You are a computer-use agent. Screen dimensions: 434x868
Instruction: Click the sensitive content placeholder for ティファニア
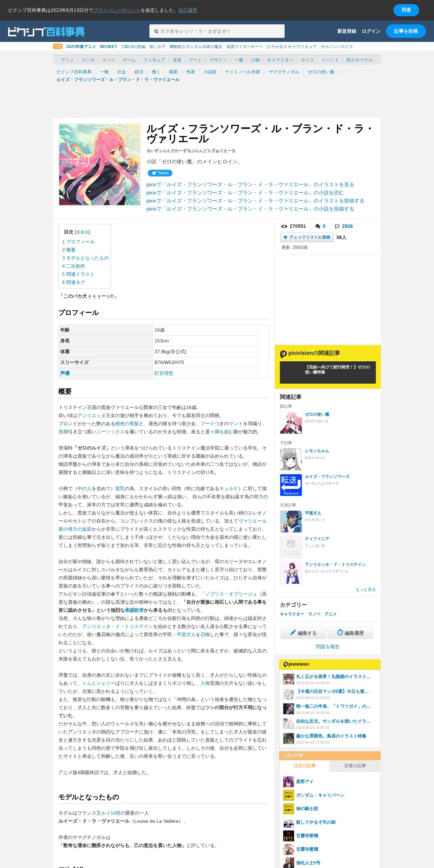291,547
